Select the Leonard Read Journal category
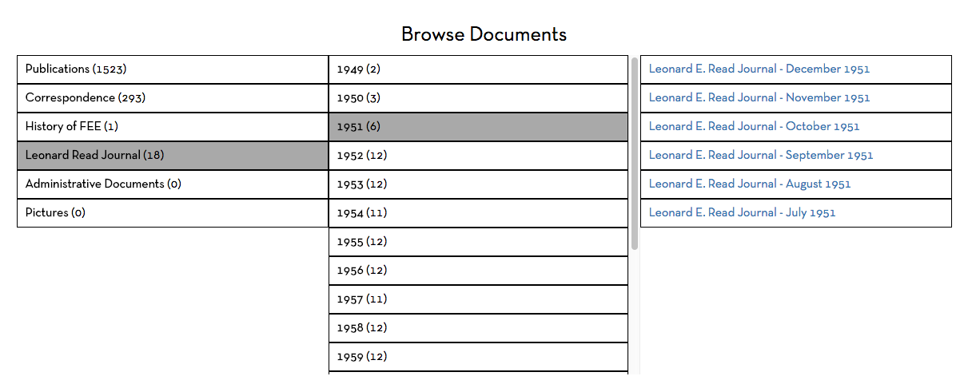The image size is (980, 384). [x=94, y=156]
